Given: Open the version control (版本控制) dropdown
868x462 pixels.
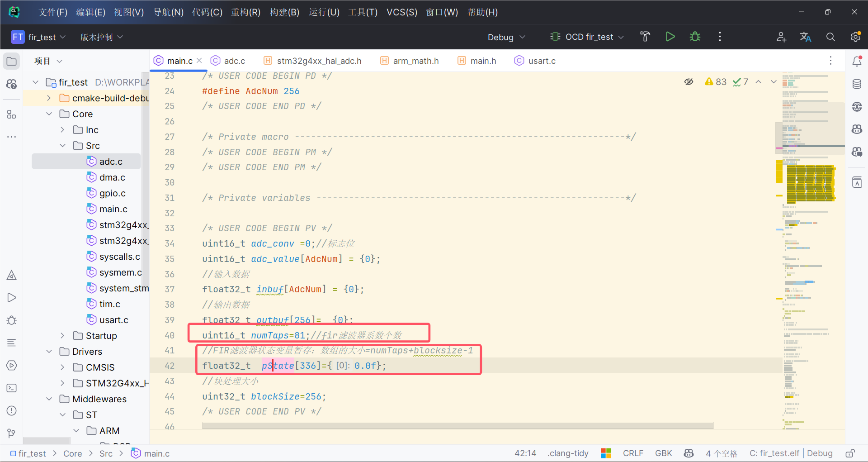Looking at the screenshot, I should pyautogui.click(x=102, y=37).
